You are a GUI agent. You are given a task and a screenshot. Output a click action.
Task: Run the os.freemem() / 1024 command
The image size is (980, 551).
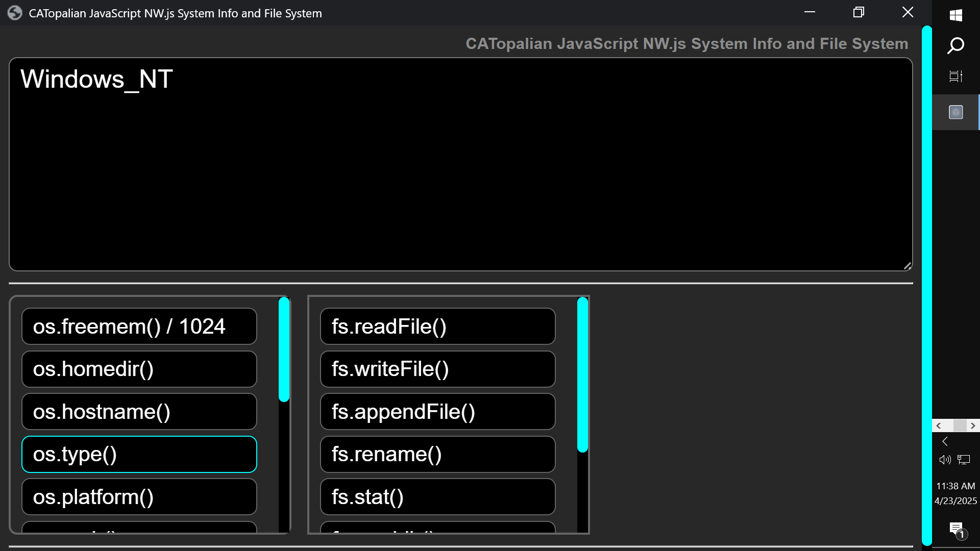coord(139,327)
